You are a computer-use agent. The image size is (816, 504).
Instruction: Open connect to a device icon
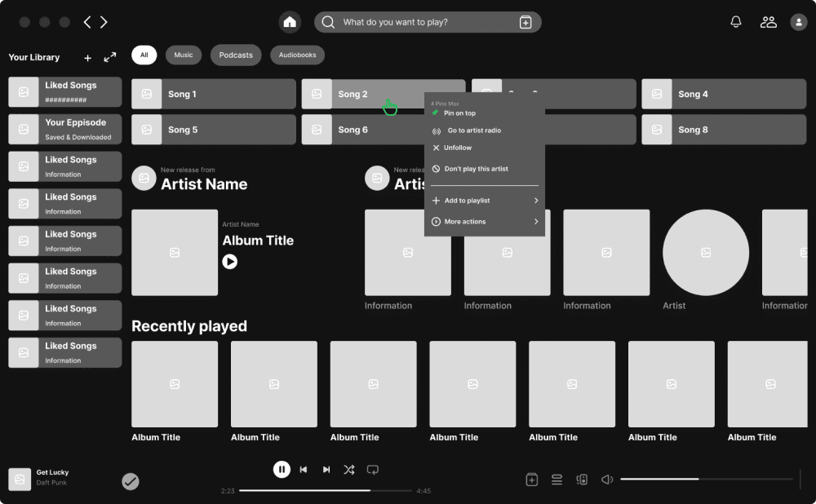coord(582,480)
